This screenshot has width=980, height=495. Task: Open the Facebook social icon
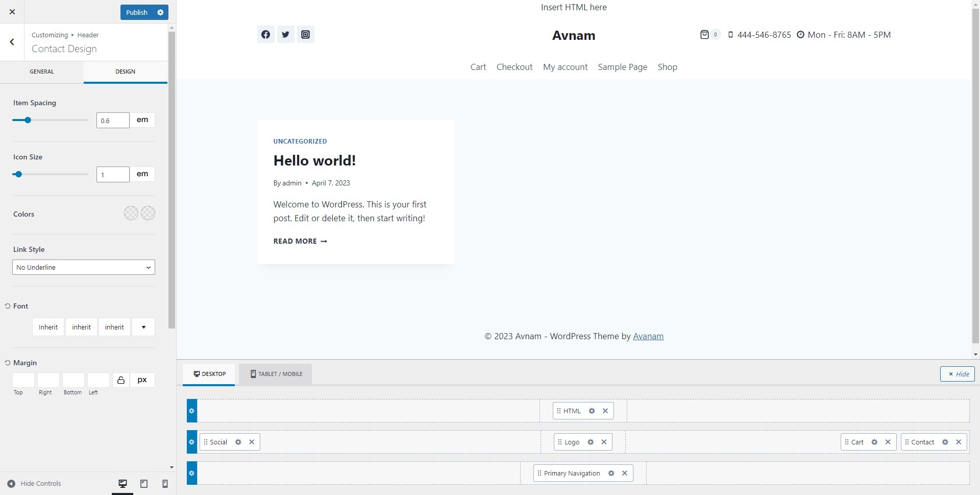[266, 34]
